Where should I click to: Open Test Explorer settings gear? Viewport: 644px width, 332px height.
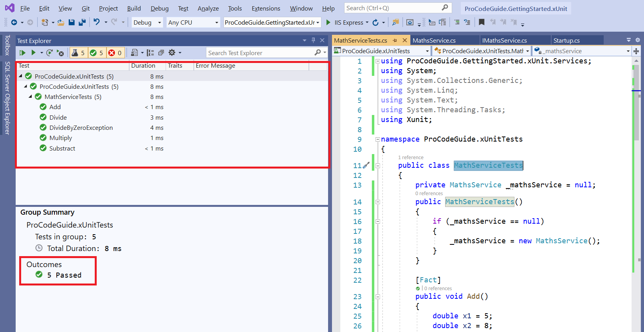172,53
